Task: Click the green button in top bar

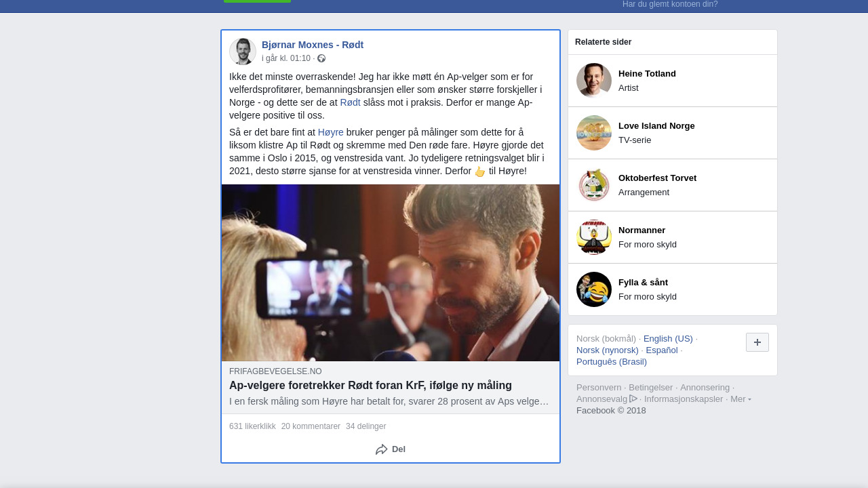Action: (x=257, y=1)
